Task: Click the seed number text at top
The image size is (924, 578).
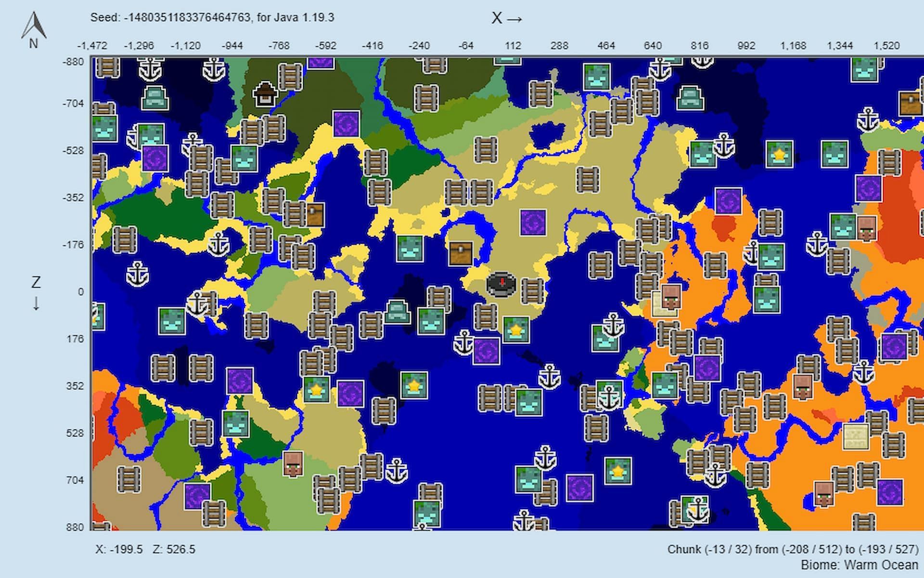Action: click(187, 18)
